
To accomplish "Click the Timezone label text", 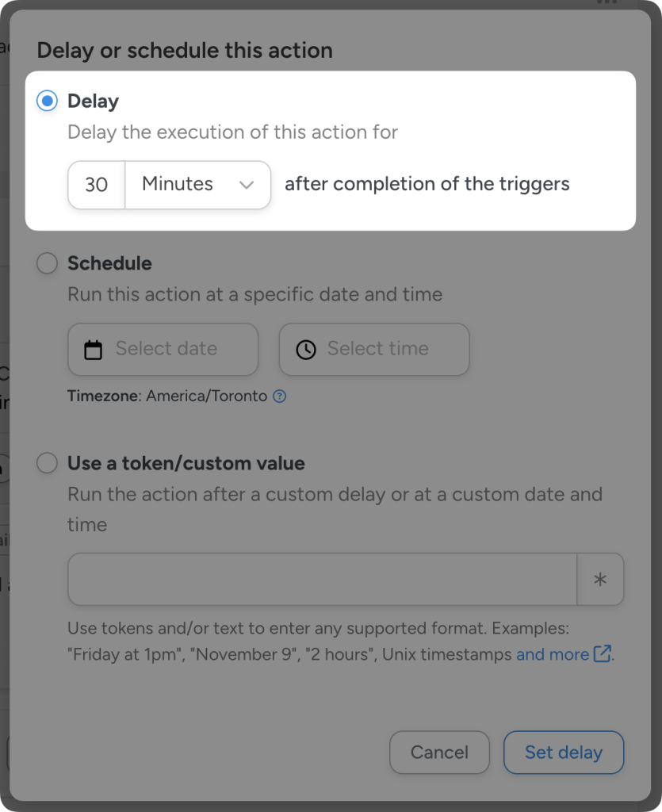I will point(95,396).
